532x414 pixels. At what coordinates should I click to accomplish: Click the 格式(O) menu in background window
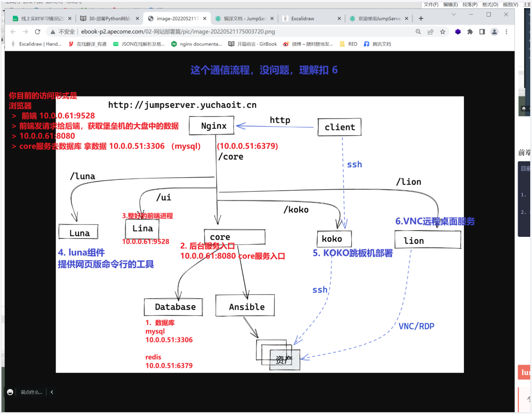coord(490,4)
